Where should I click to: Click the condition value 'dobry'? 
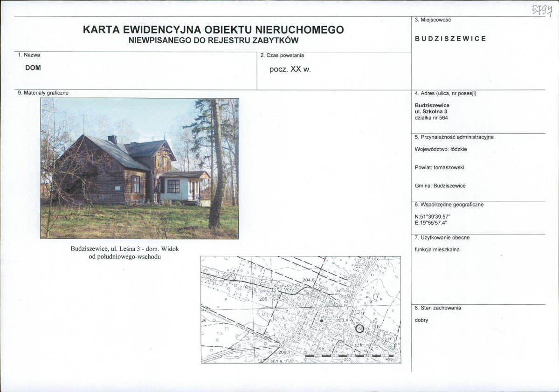421,320
